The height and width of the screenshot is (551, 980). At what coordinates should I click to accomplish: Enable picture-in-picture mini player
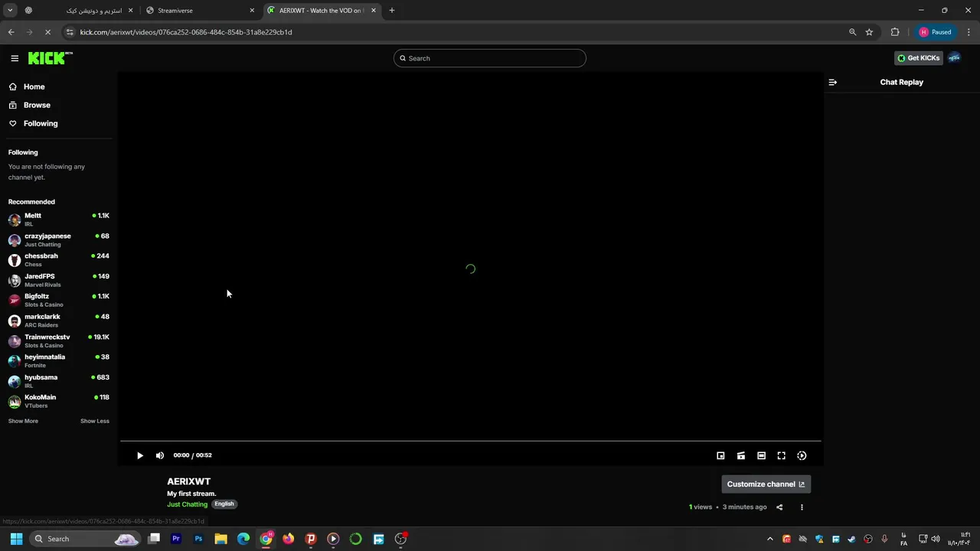click(x=720, y=455)
